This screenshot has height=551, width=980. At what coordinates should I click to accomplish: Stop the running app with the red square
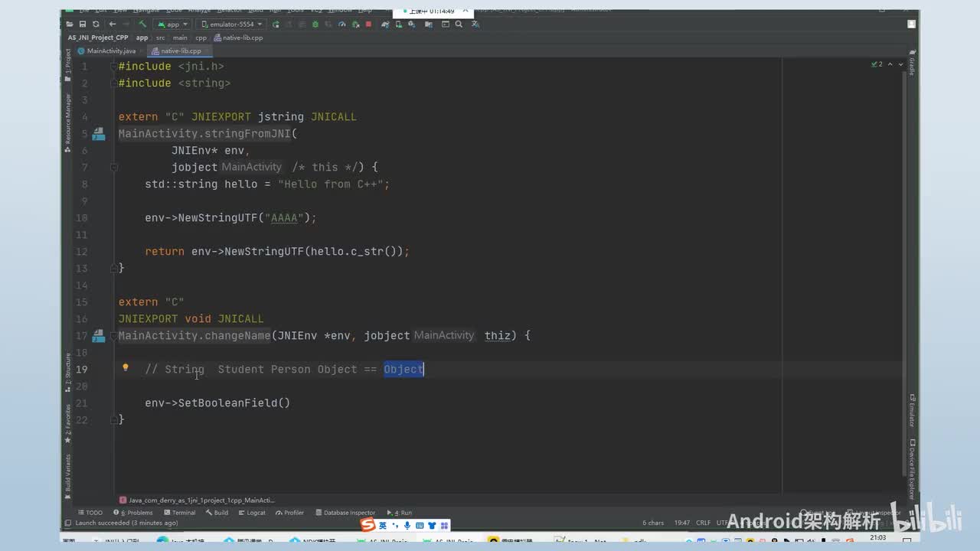tap(368, 24)
